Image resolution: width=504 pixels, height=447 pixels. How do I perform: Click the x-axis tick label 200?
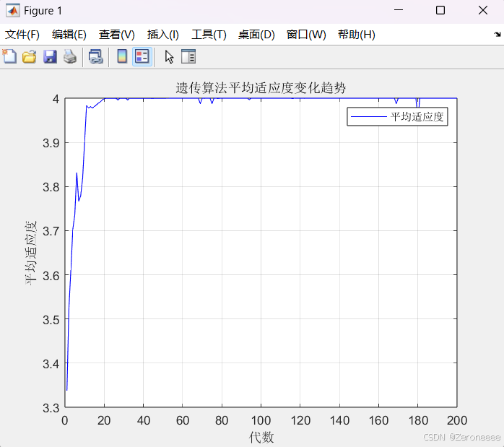(457, 420)
